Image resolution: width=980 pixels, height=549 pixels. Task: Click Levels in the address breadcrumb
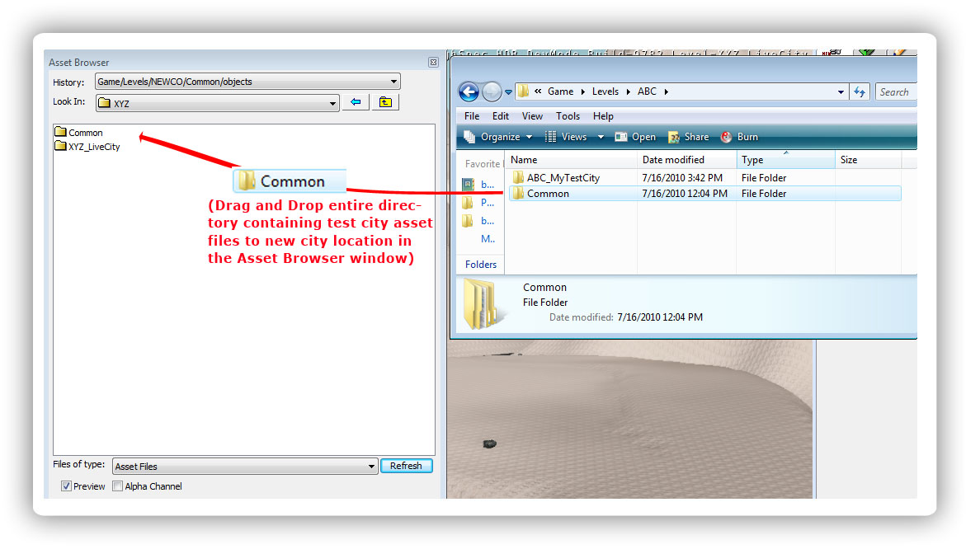tap(605, 91)
